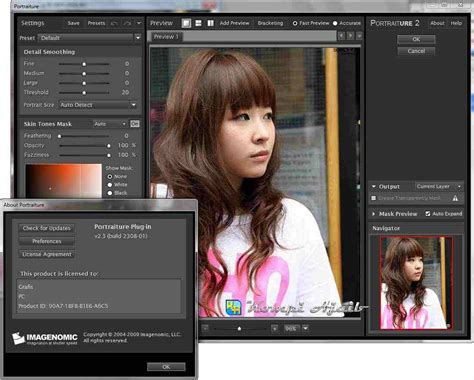Click the Threshold value 20
Image resolution: width=474 pixels, height=380 pixels.
[125, 92]
